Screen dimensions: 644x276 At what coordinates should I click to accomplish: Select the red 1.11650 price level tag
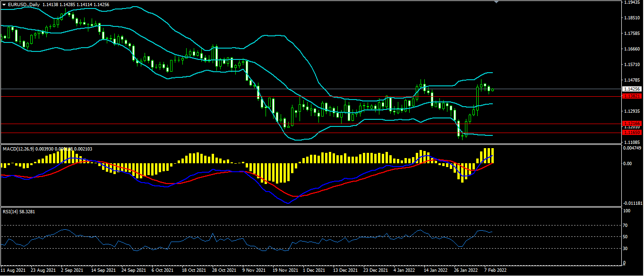click(632, 133)
